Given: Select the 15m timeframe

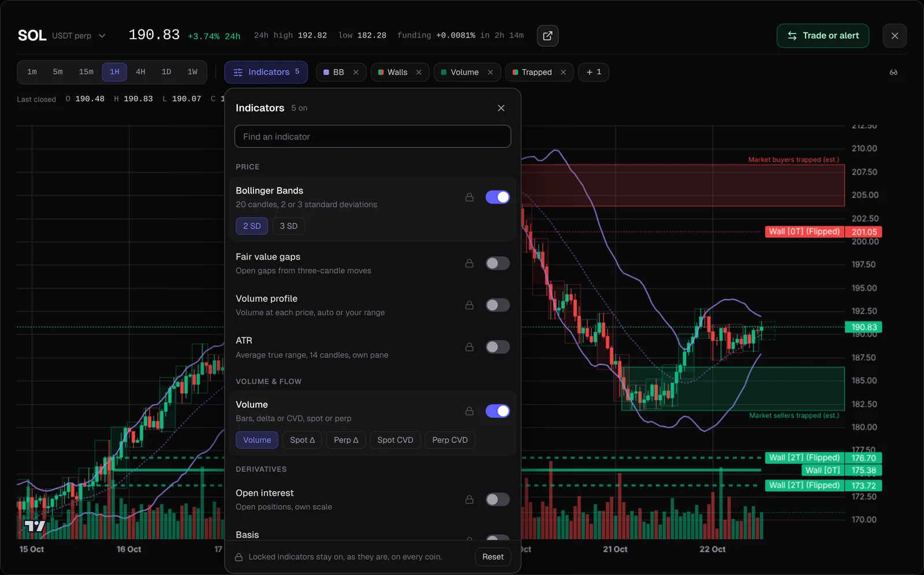Looking at the screenshot, I should [86, 72].
